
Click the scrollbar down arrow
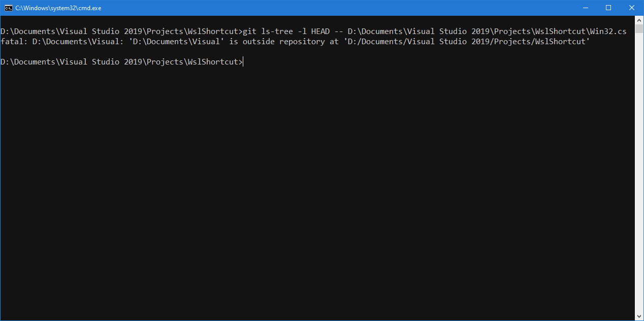639,315
